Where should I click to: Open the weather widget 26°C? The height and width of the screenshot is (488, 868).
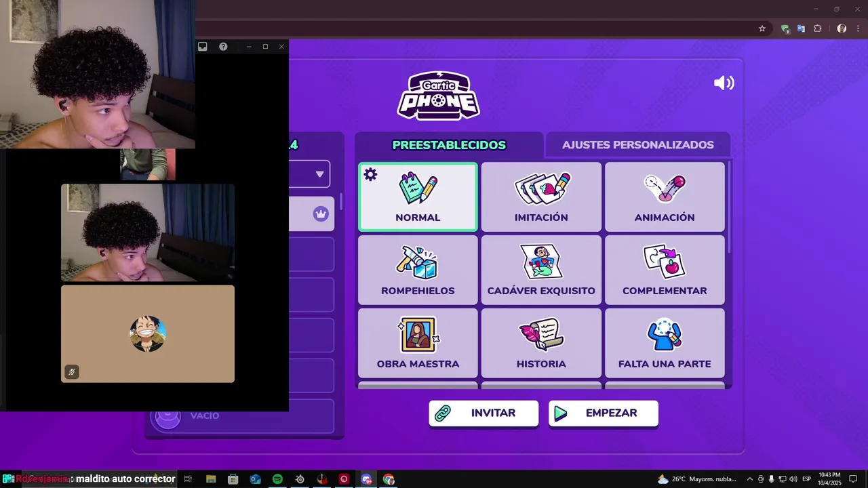697,479
